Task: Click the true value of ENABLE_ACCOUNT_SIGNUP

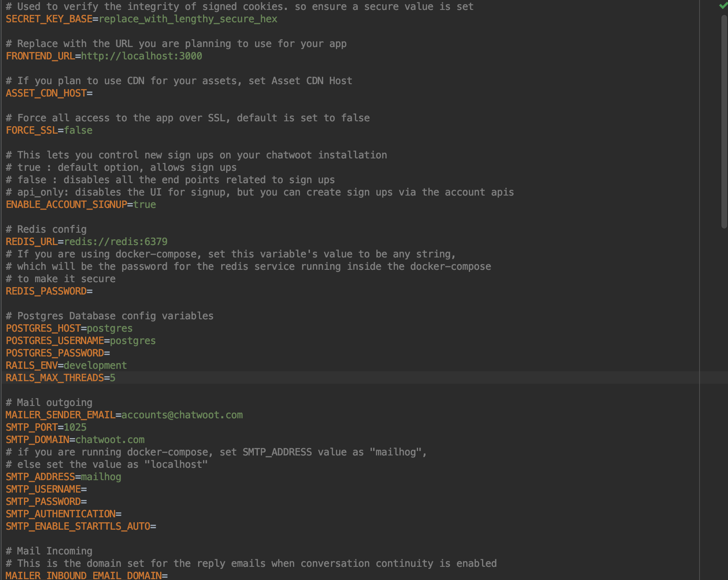Action: point(145,204)
